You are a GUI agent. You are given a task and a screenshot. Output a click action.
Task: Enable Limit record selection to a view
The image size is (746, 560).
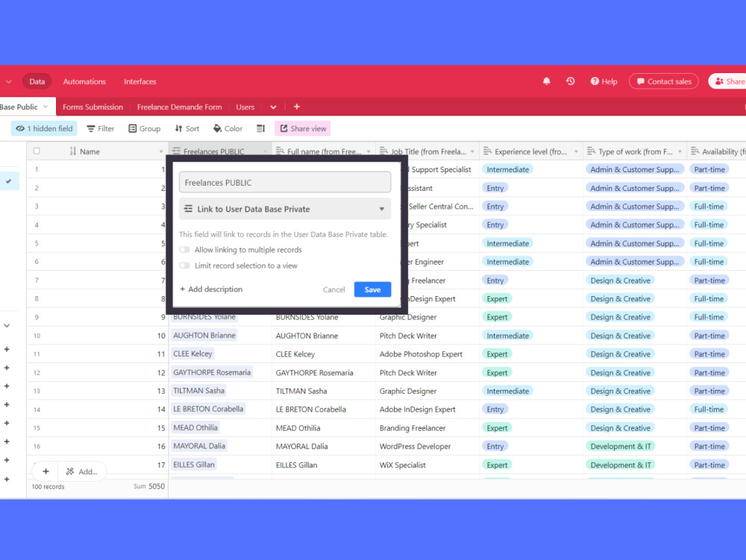coord(184,265)
